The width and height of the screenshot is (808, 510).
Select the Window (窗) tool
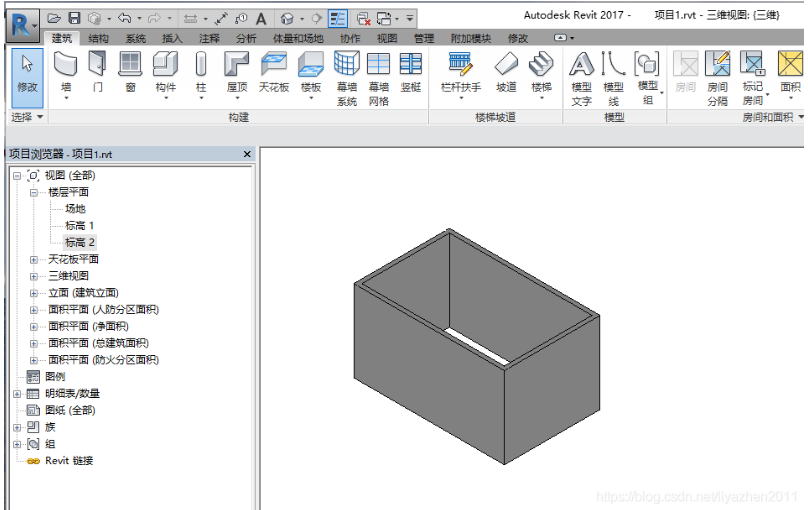coord(130,72)
